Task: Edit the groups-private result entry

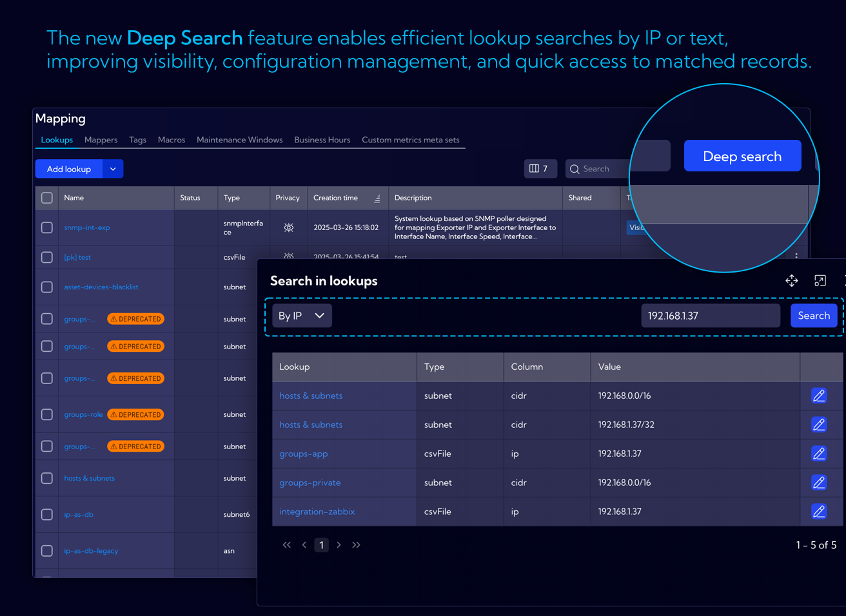Action: tap(819, 483)
